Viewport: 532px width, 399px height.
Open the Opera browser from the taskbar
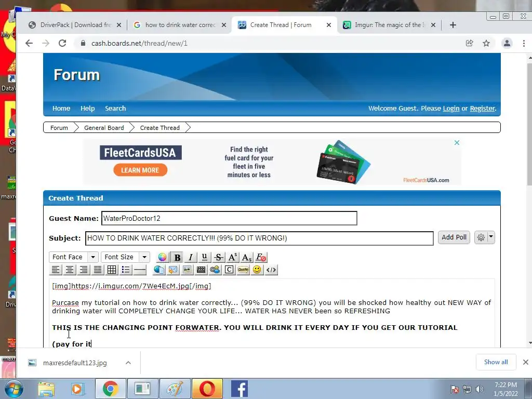(207, 389)
